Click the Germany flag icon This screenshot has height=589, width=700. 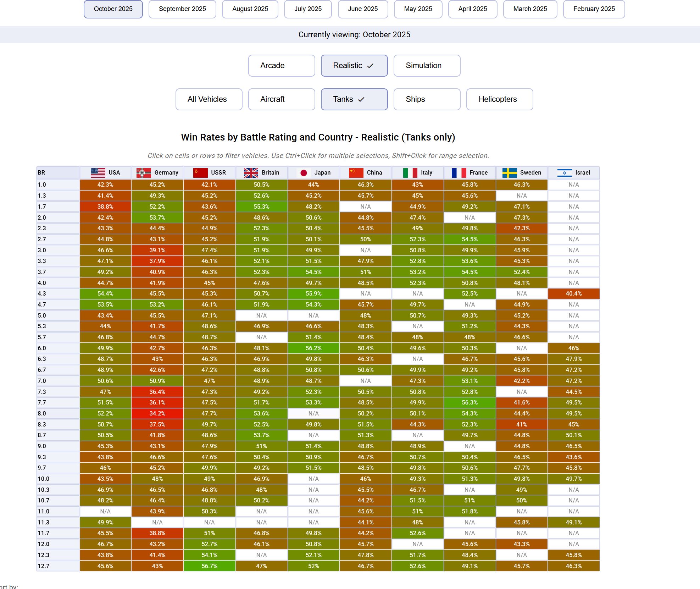pyautogui.click(x=144, y=173)
